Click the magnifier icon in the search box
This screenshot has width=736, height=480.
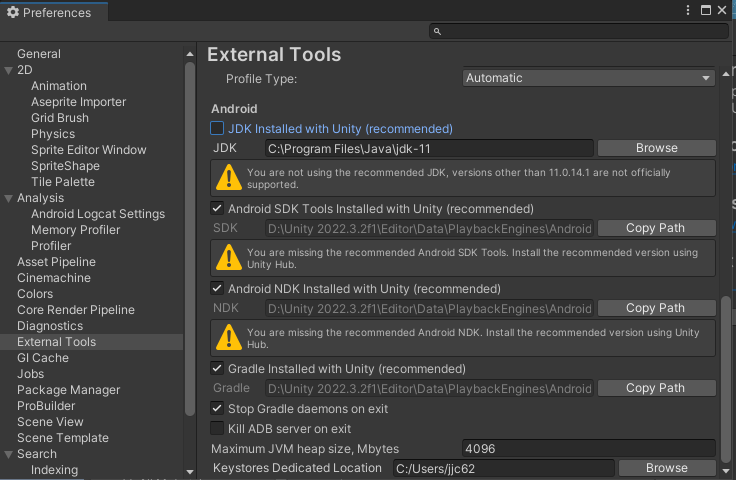tap(438, 32)
